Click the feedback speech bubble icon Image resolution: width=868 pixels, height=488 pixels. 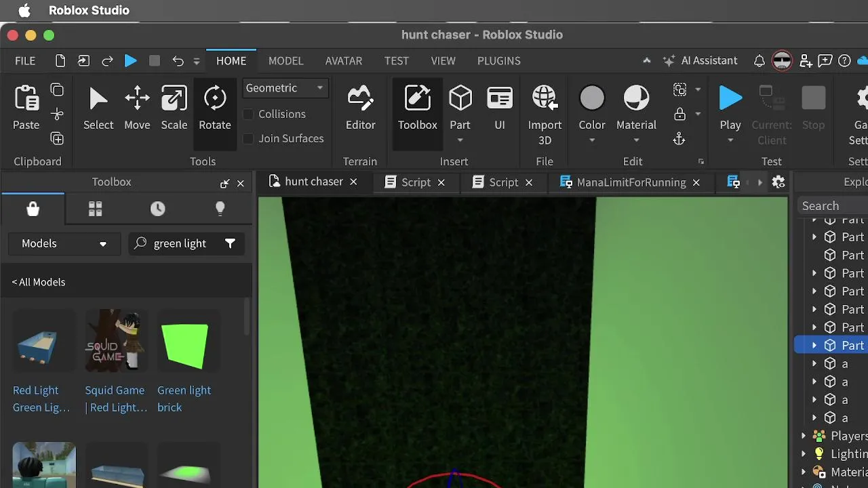[x=825, y=61]
